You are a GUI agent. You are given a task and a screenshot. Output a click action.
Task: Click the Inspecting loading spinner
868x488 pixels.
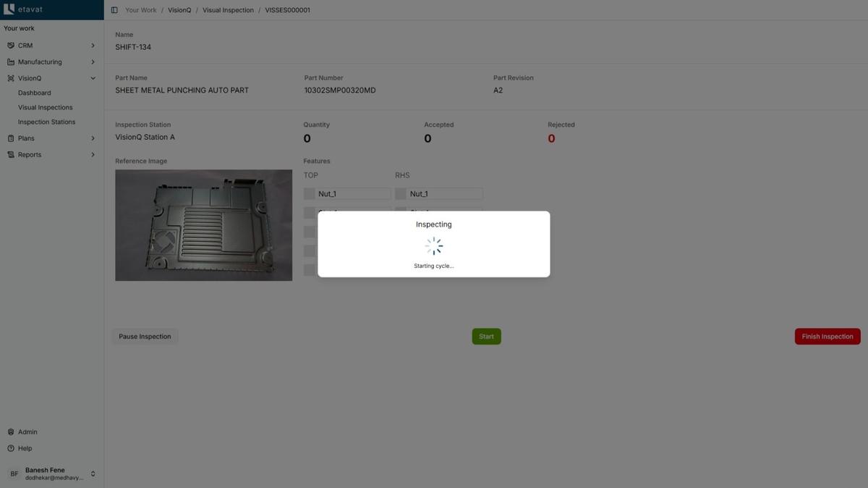433,246
